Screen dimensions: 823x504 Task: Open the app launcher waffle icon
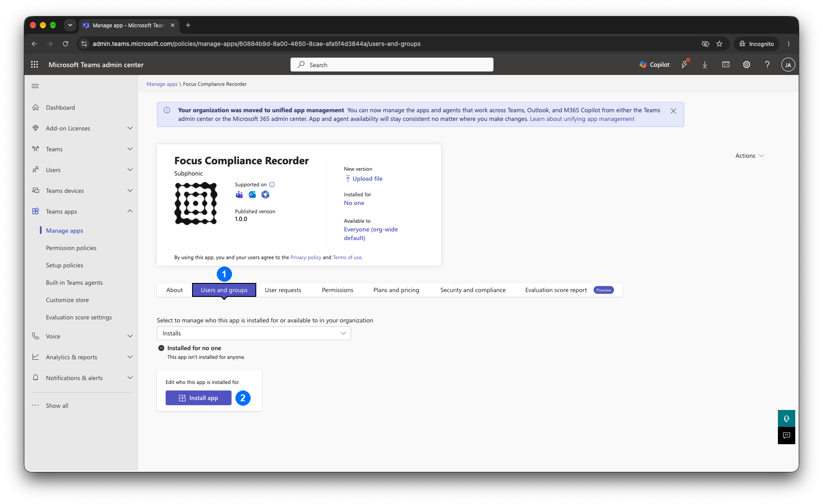[35, 65]
